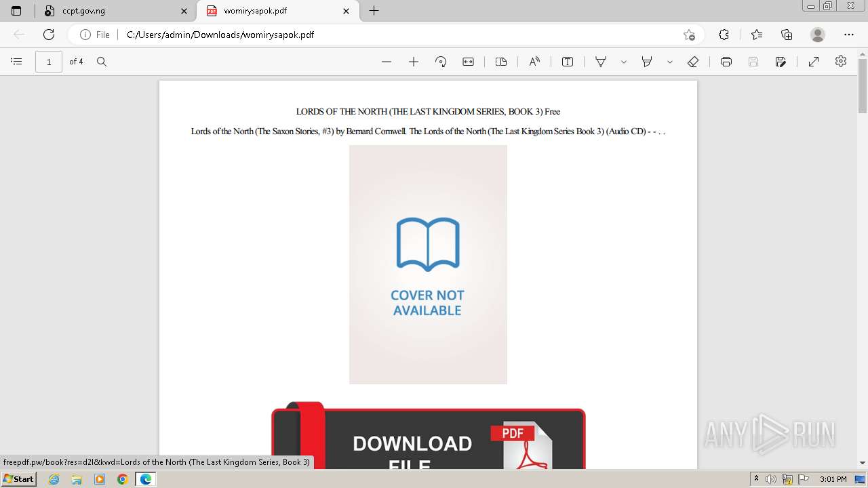Open the volume control in tray
Viewport: 868px width, 488px height.
771,479
